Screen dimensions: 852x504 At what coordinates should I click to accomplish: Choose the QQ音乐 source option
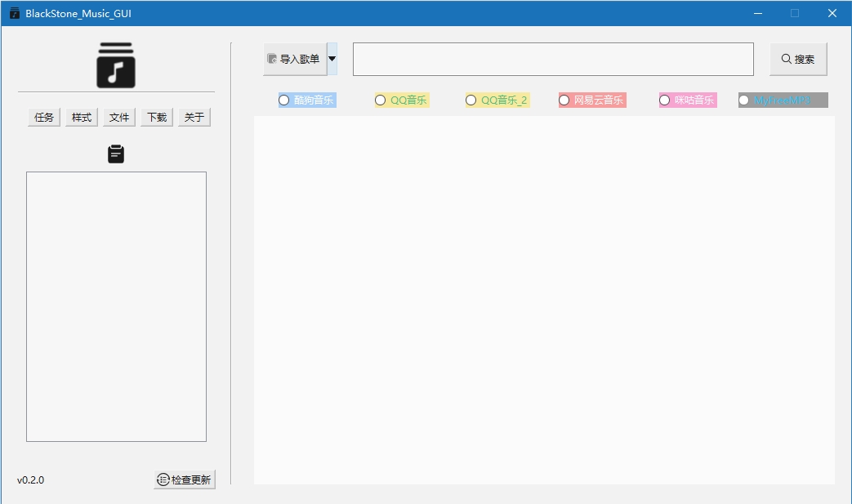click(x=381, y=100)
